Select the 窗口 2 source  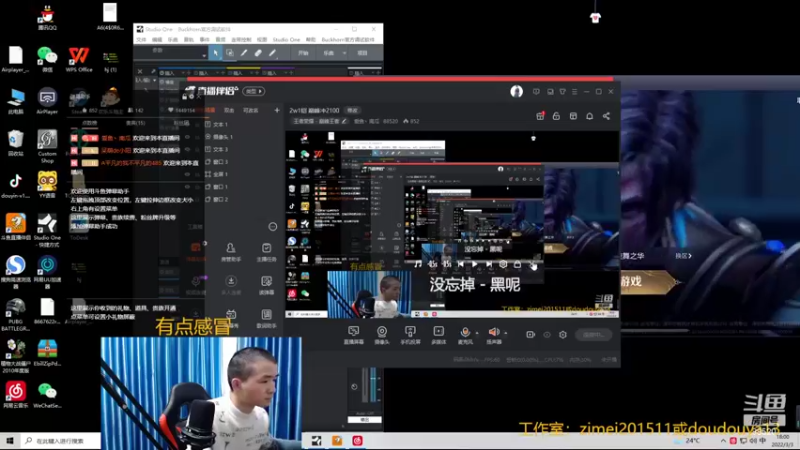(x=217, y=199)
